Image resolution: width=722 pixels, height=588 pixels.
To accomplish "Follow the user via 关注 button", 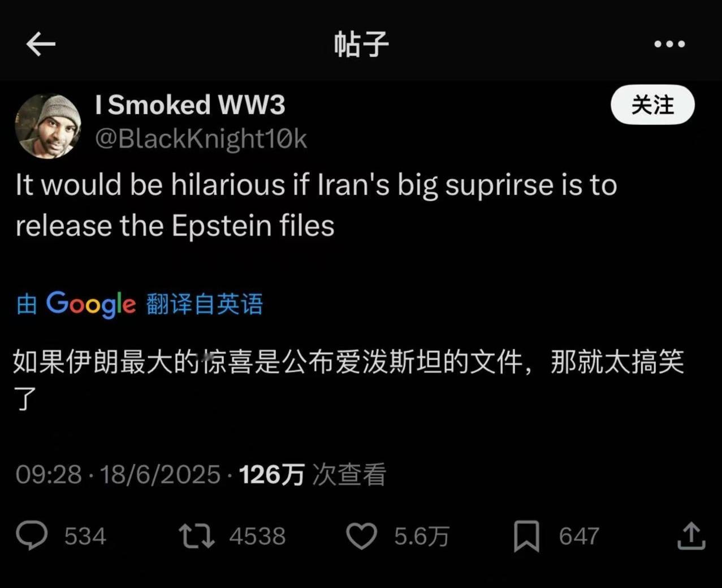I will [652, 105].
